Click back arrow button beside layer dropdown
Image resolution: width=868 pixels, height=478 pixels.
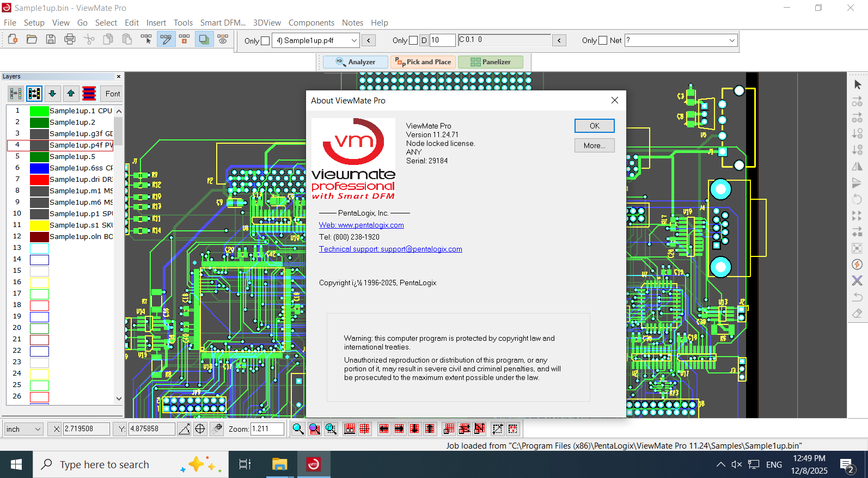tap(369, 40)
